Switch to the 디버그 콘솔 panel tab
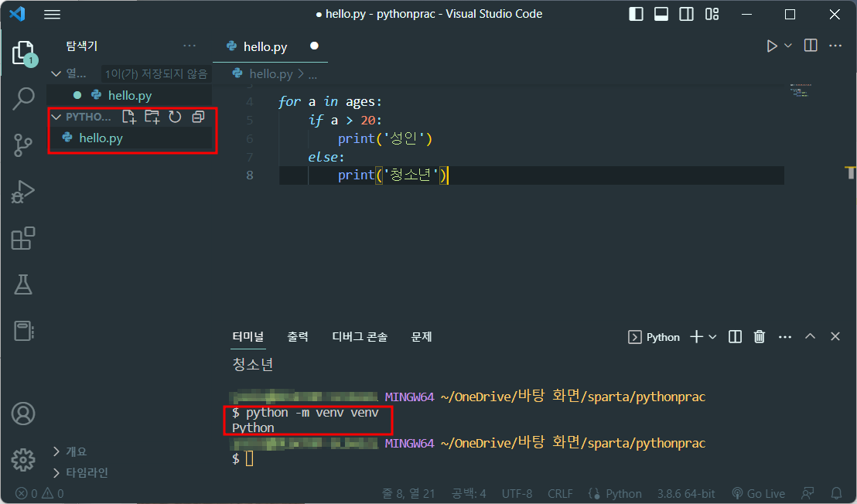The height and width of the screenshot is (504, 857). point(360,337)
